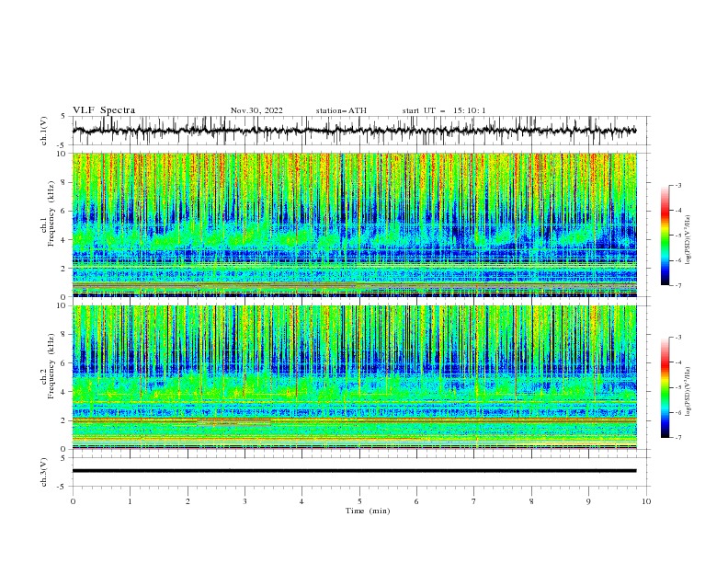Viewport: 728px width, 563px height.
Task: Click time axis tick label '0'
Action: coord(73,501)
